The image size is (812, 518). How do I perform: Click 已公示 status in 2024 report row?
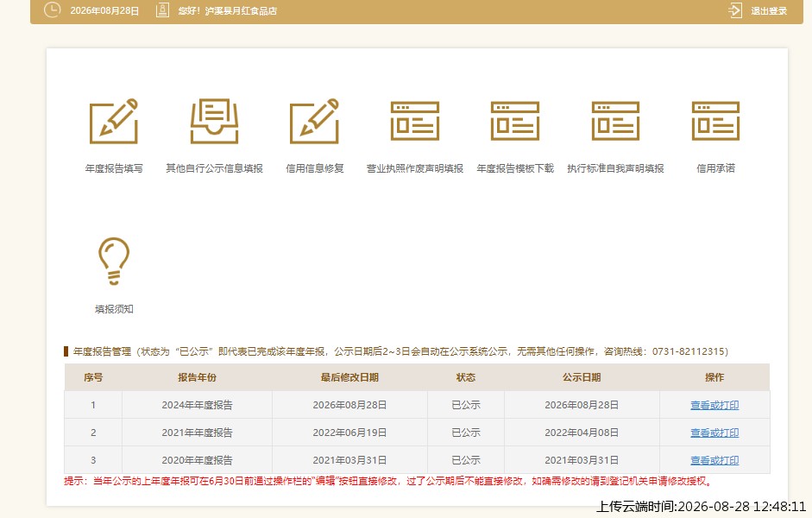tap(466, 405)
